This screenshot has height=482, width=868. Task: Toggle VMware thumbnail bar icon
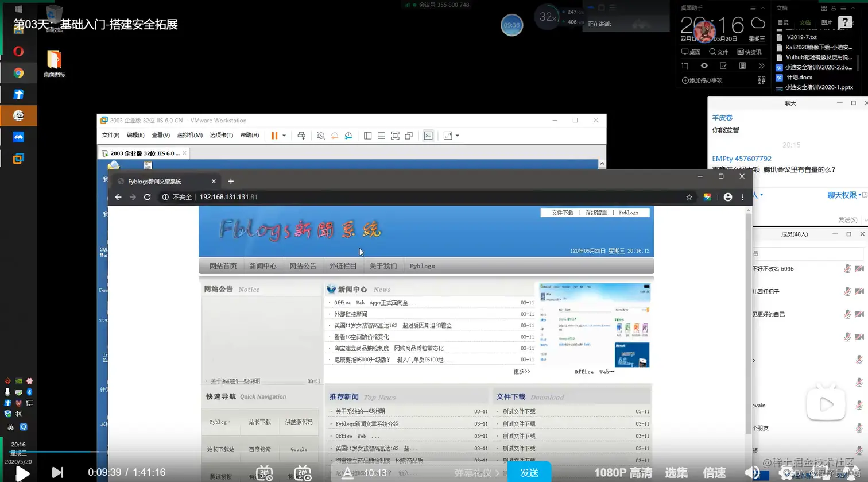coord(381,136)
